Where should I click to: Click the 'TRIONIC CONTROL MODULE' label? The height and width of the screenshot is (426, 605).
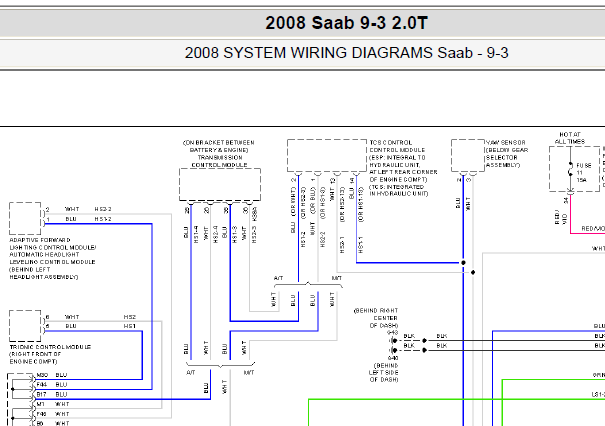(50, 347)
